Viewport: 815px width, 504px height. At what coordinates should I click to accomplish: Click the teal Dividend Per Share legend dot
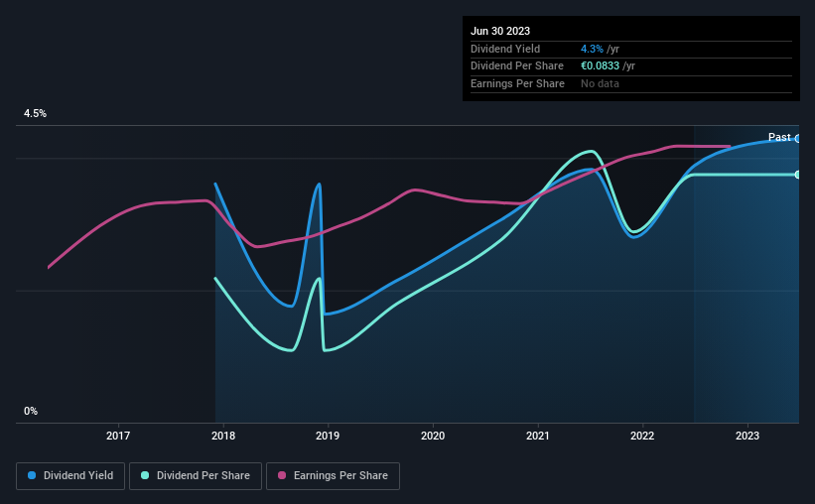[x=145, y=475]
